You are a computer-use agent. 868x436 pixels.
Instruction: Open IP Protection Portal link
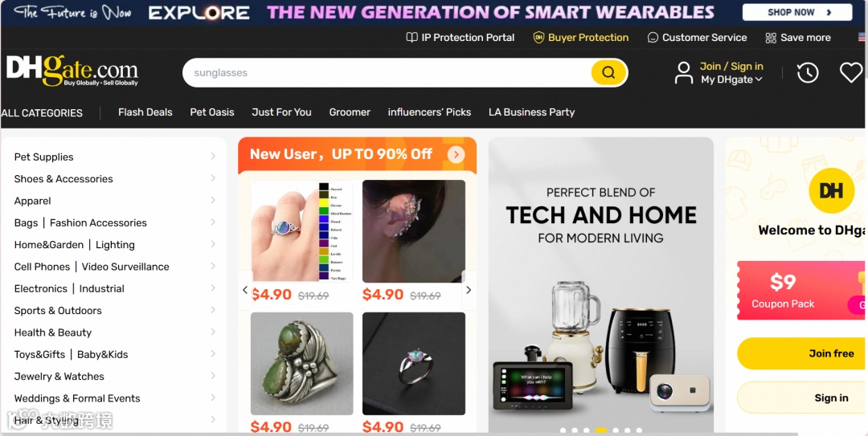coord(460,38)
